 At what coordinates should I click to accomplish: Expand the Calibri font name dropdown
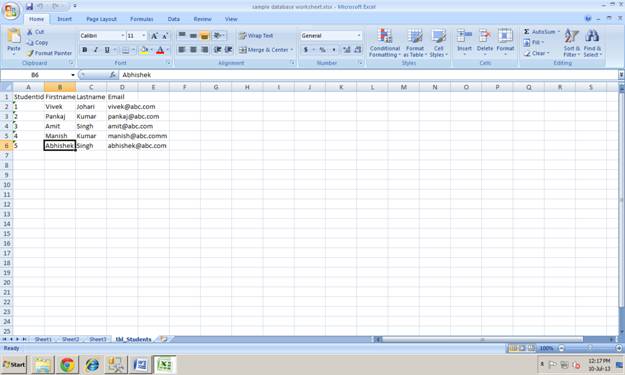(x=122, y=36)
